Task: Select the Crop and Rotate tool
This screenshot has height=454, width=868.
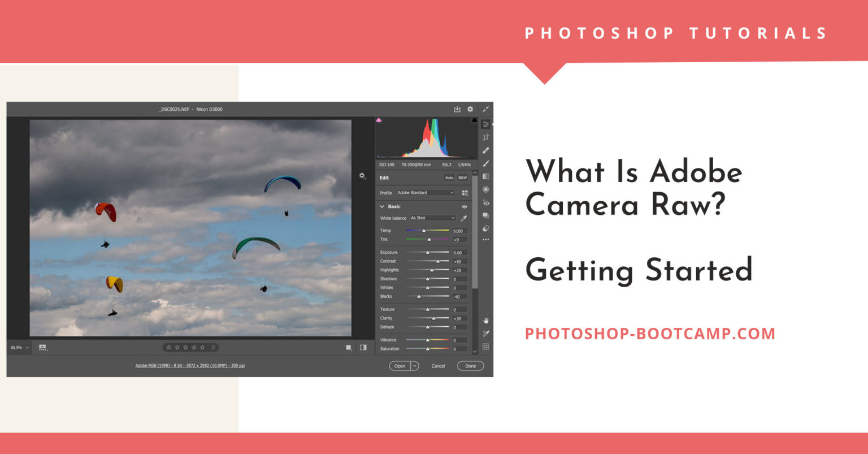Action: (x=485, y=136)
